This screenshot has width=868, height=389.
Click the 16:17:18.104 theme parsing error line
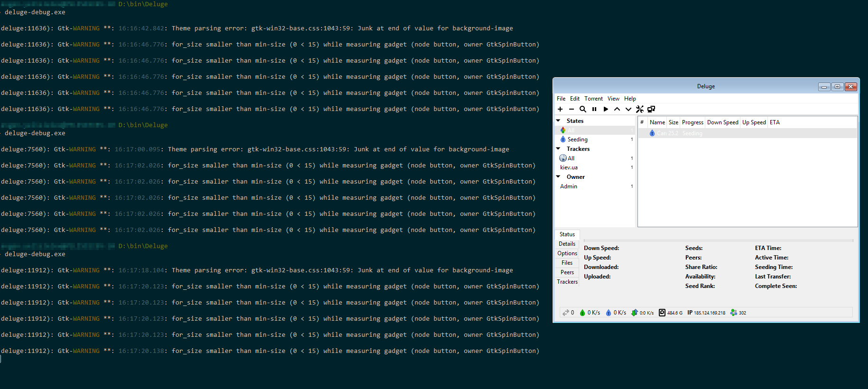click(x=257, y=270)
